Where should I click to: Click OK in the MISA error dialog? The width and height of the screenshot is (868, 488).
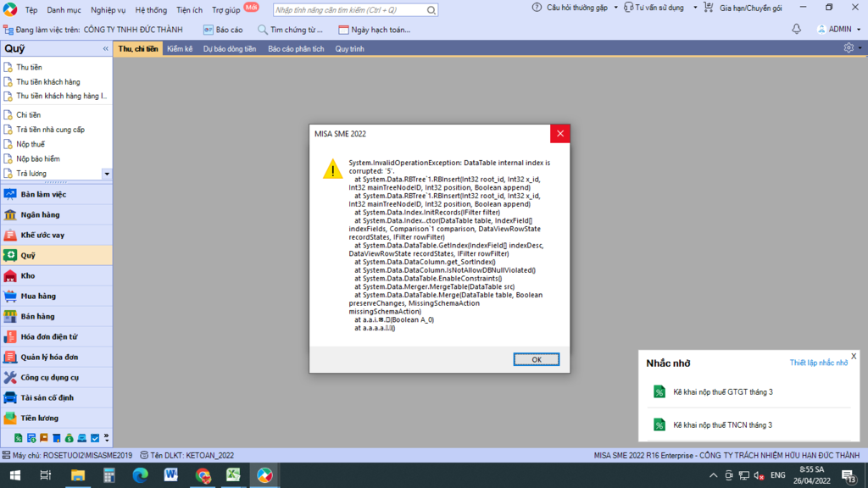pos(536,359)
